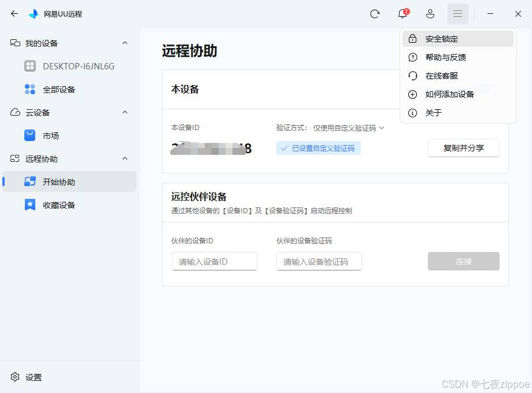
Task: Click the refresh icon in top bar
Action: click(x=375, y=14)
